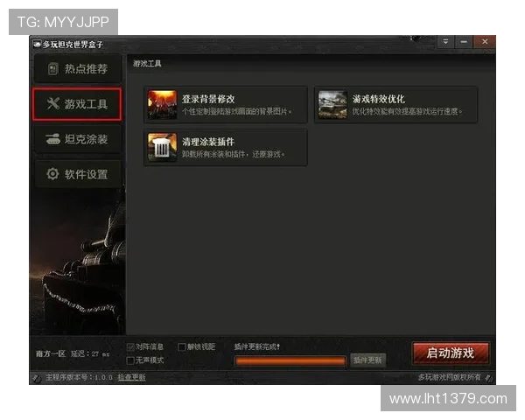Click the 清理涂装插件 trash can icon

[163, 147]
